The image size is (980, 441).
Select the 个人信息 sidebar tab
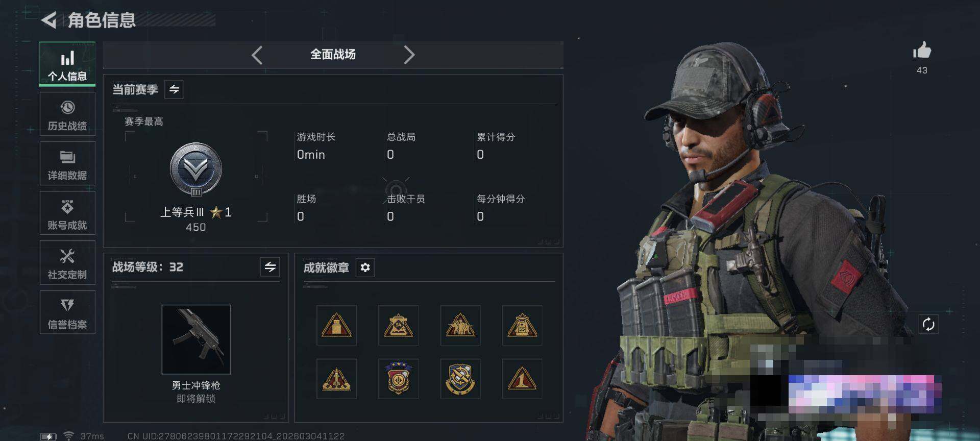[67, 64]
